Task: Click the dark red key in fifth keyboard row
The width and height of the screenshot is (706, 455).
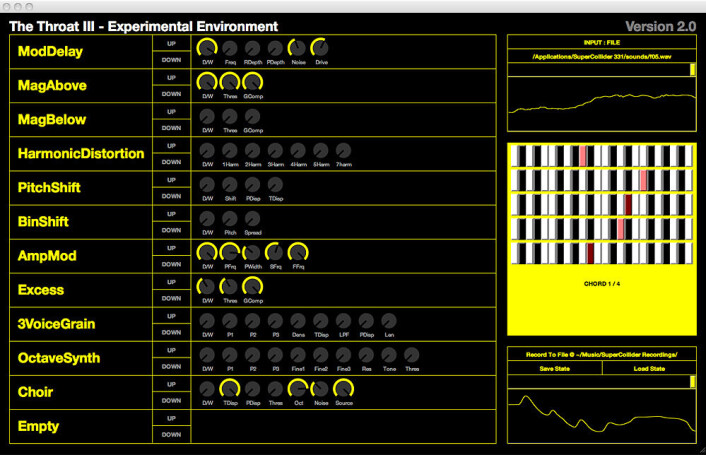Action: tap(590, 253)
